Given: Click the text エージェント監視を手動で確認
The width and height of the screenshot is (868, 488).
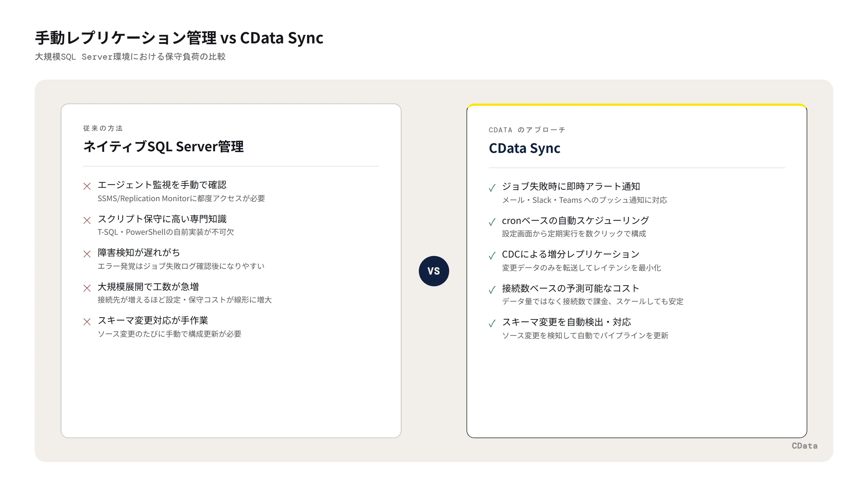Looking at the screenshot, I should [x=162, y=185].
